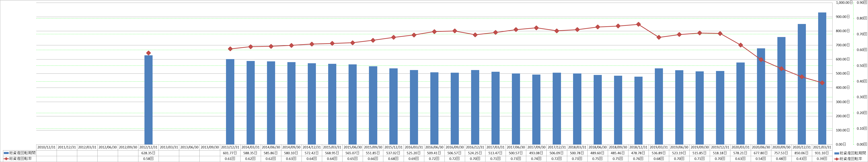Select the date header 2012/03/31
The height and width of the screenshot is (162, 868).
87,147
